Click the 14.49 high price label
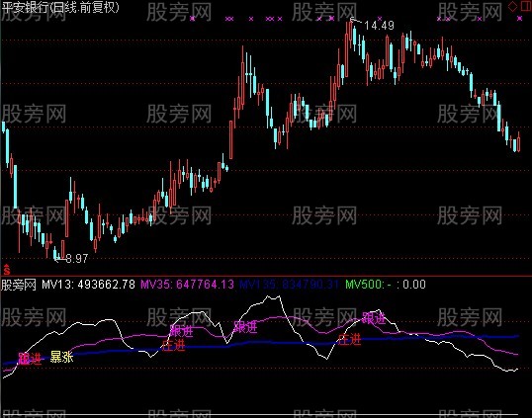Viewport: 532px width, 418px height. pyautogui.click(x=379, y=25)
